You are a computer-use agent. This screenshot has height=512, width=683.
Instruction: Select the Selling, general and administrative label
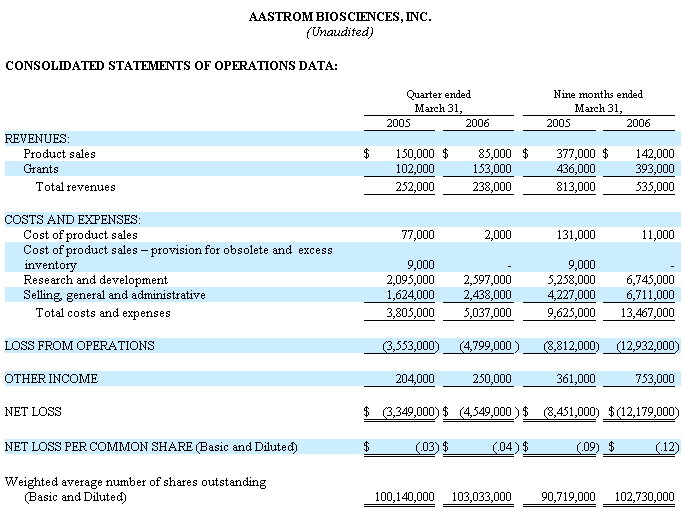pyautogui.click(x=114, y=295)
